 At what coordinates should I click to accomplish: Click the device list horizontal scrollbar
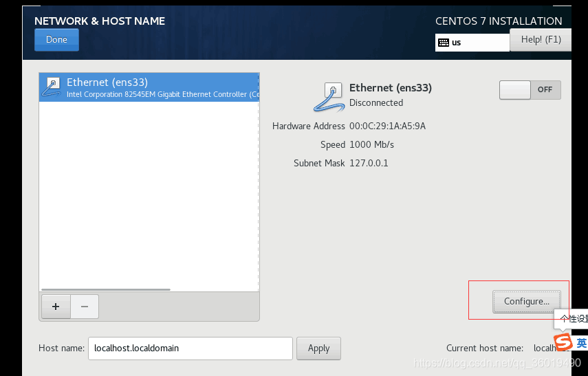[106, 289]
